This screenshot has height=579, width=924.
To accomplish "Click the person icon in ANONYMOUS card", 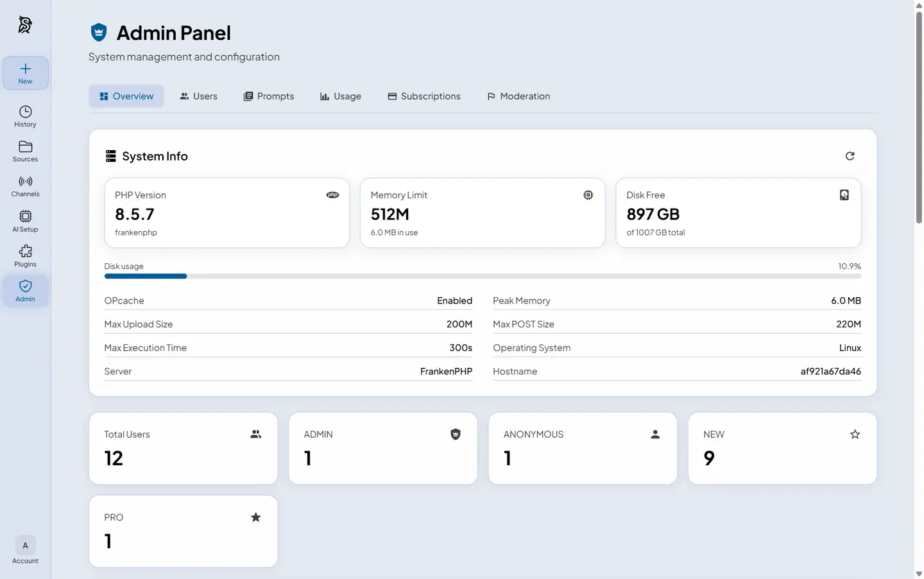I will click(x=655, y=435).
